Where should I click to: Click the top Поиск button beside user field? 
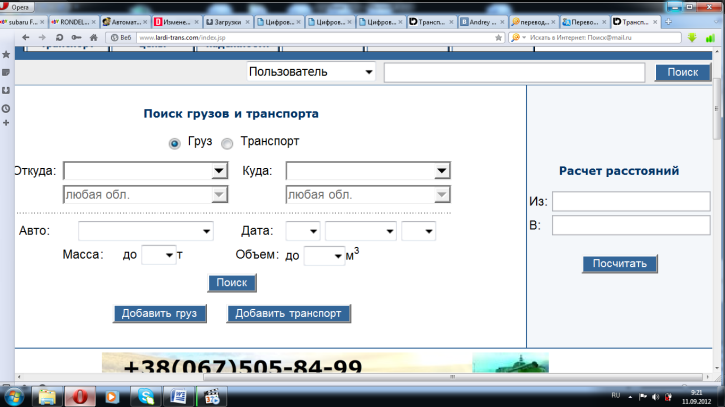pyautogui.click(x=683, y=72)
